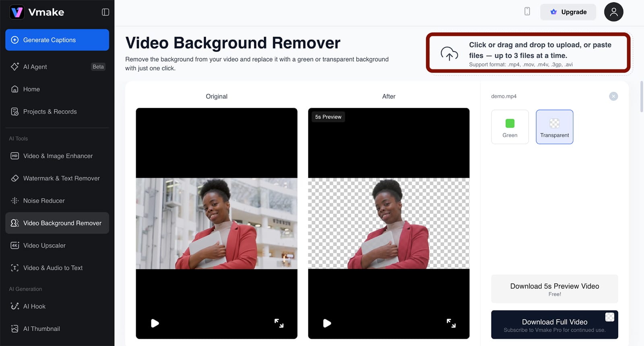This screenshot has width=644, height=346.
Task: Click Download 5s Preview Video
Action: click(x=554, y=289)
